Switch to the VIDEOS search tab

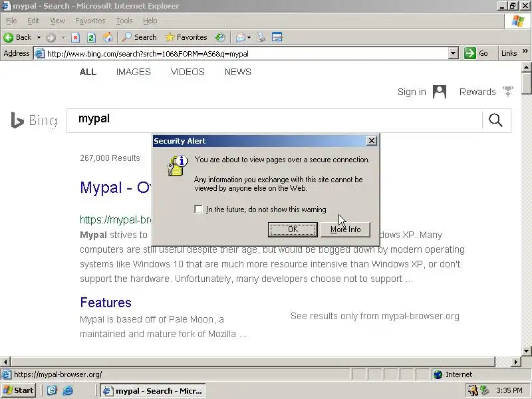(188, 72)
